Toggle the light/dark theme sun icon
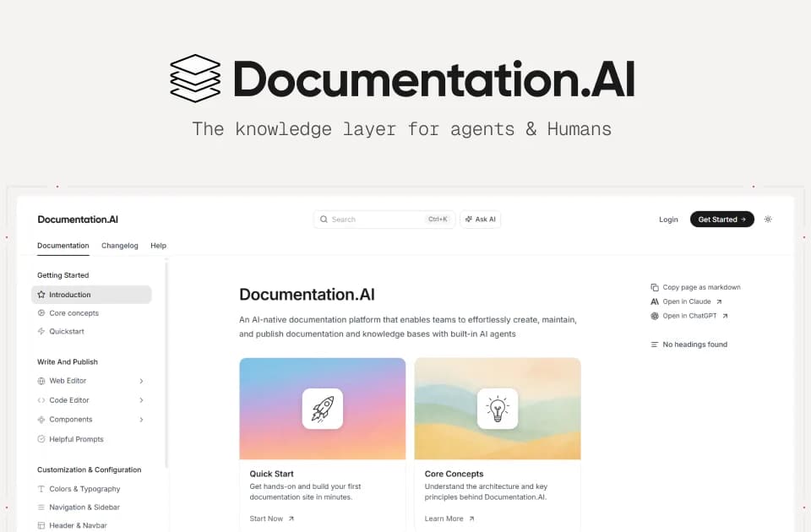This screenshot has height=532, width=811. [768, 220]
